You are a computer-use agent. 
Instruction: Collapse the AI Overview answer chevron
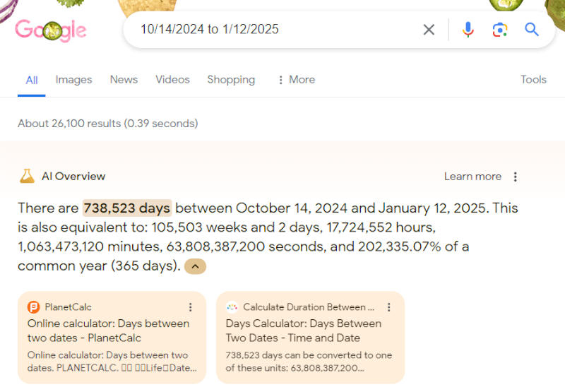(195, 266)
